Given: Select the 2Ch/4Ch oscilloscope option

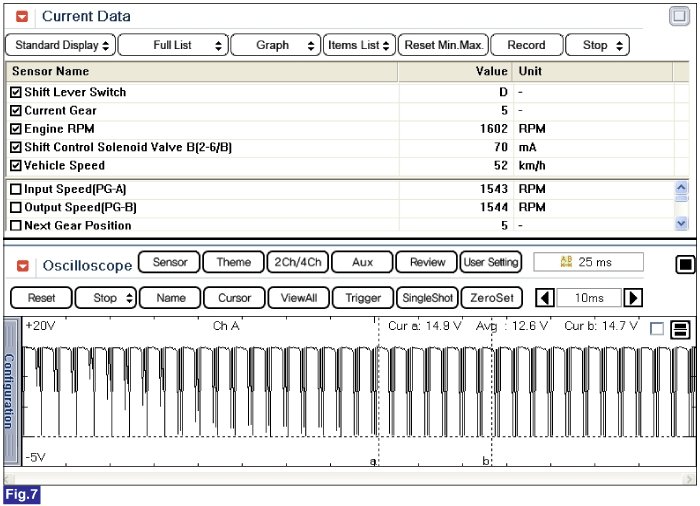Looking at the screenshot, I should point(295,262).
